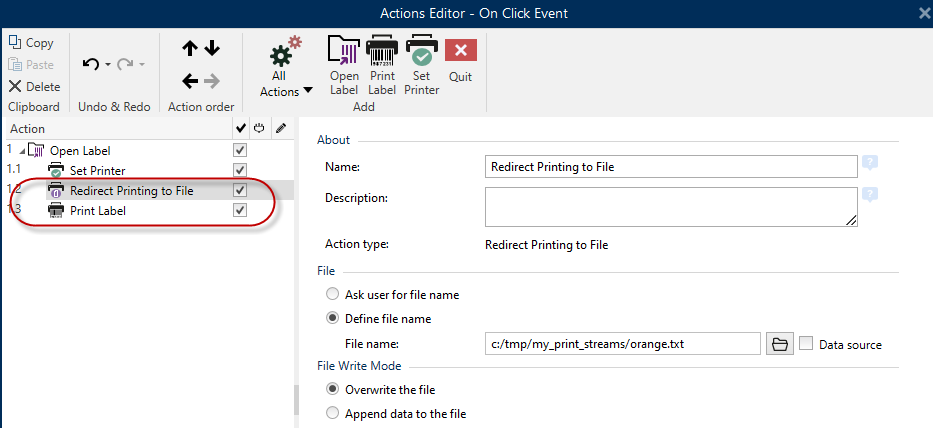This screenshot has width=933, height=428.
Task: Click into the Description text box
Action: coord(670,207)
